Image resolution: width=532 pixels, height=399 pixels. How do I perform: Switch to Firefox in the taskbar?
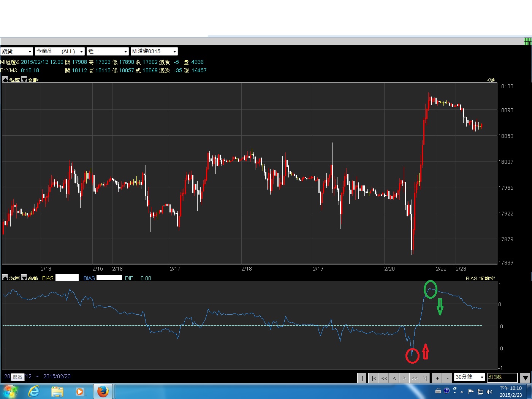(103, 391)
